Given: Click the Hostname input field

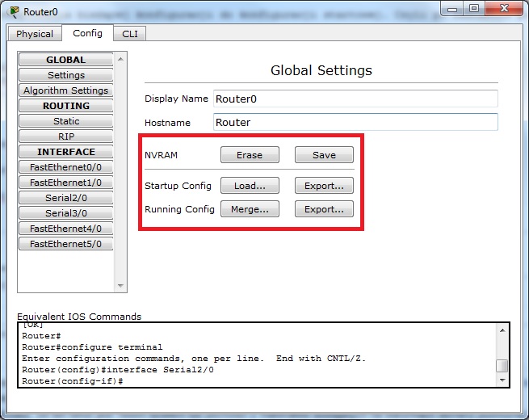Looking at the screenshot, I should click(x=355, y=122).
